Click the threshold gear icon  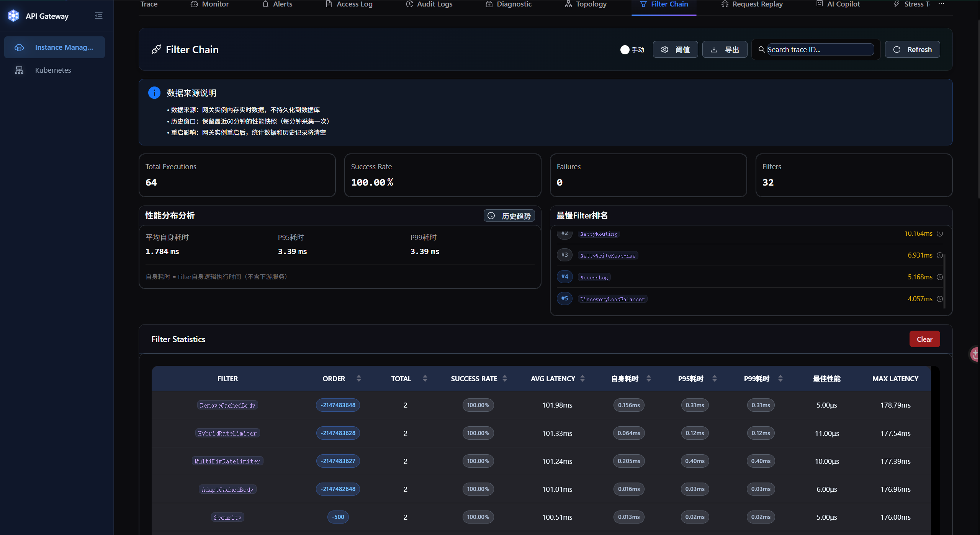664,50
